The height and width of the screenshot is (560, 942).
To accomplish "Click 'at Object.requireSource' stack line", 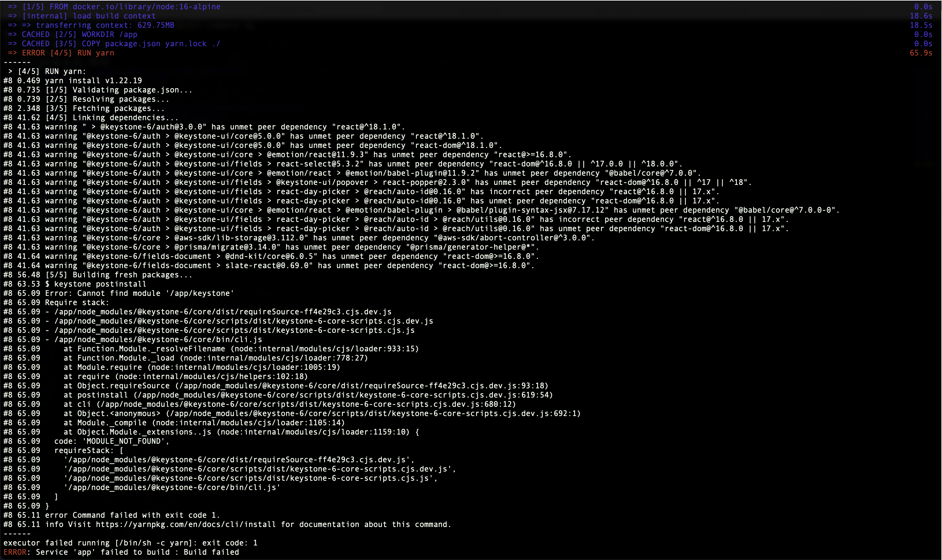I will (276, 386).
